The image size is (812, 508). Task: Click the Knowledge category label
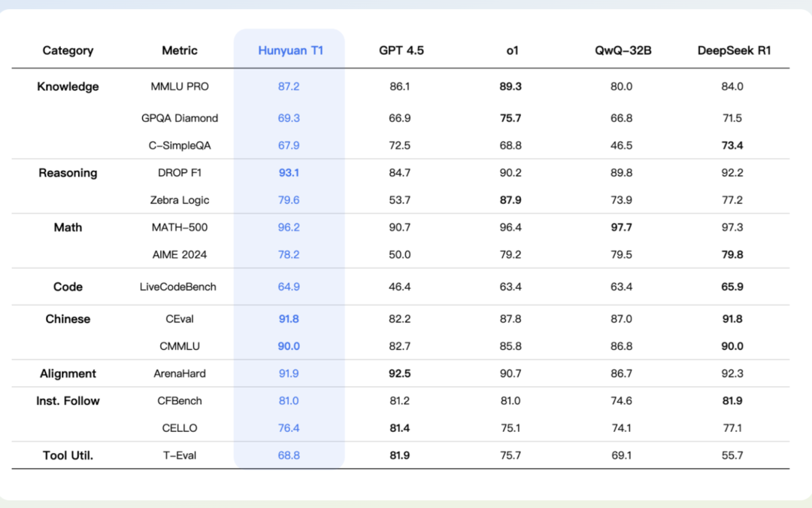click(x=68, y=87)
